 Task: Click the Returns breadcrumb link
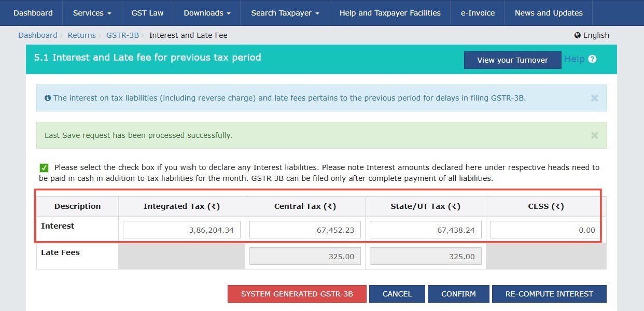(81, 35)
